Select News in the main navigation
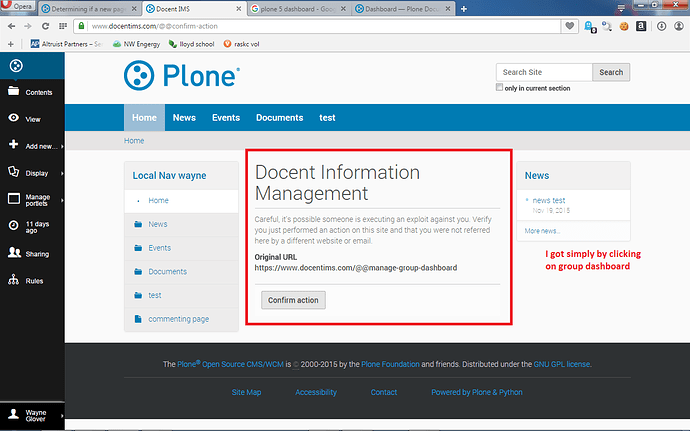Viewport: 690px width, 431px height. click(x=184, y=118)
